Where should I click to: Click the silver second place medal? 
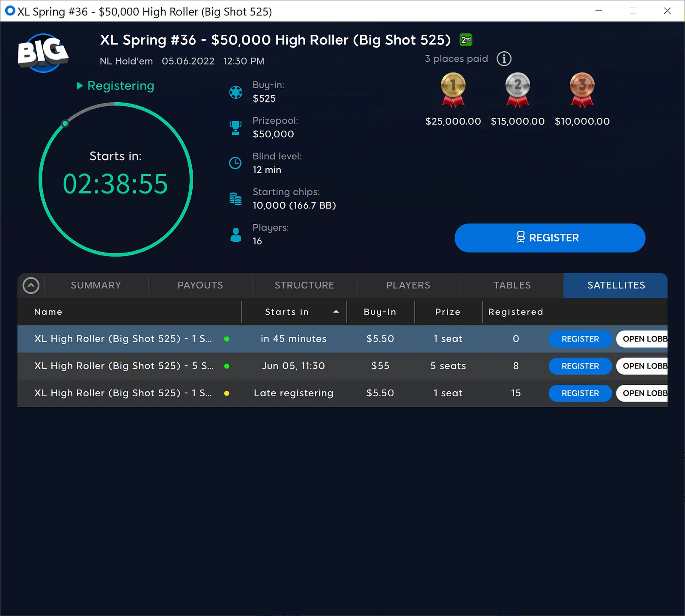[518, 89]
